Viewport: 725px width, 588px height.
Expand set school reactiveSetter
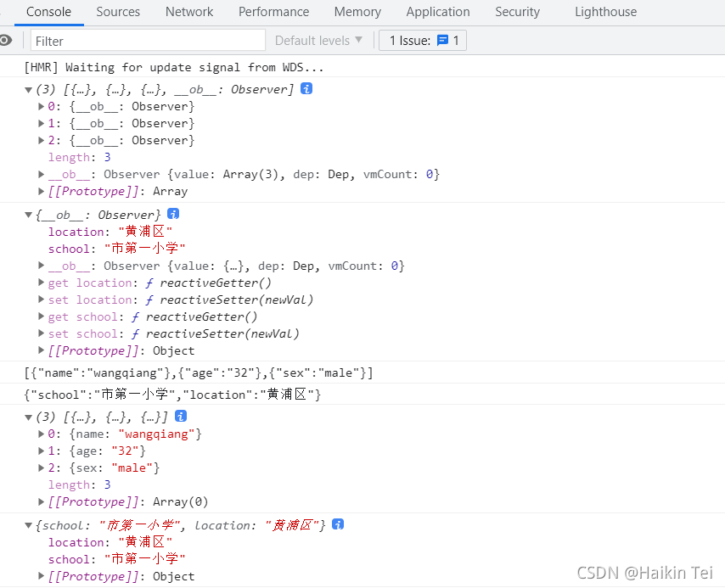click(x=41, y=333)
